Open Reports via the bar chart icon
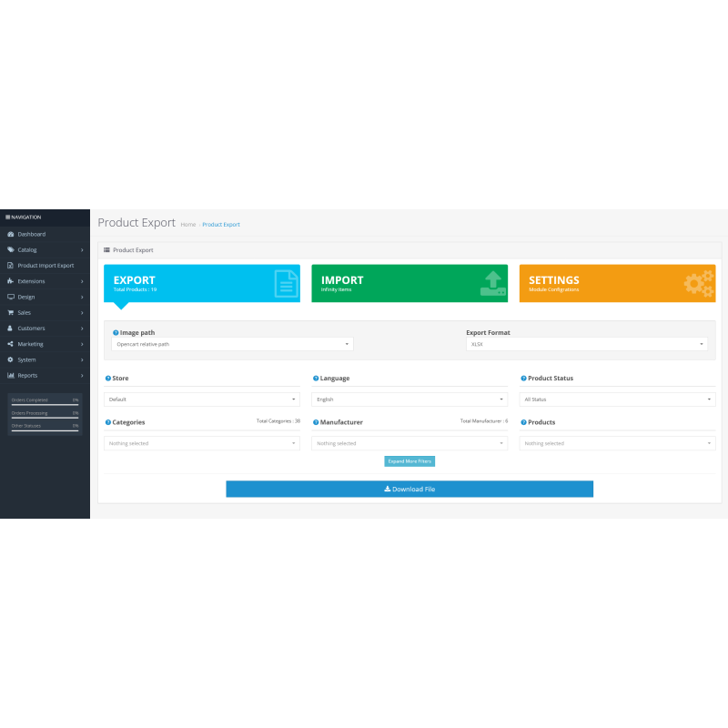Viewport: 728px width, 728px height. pos(13,375)
